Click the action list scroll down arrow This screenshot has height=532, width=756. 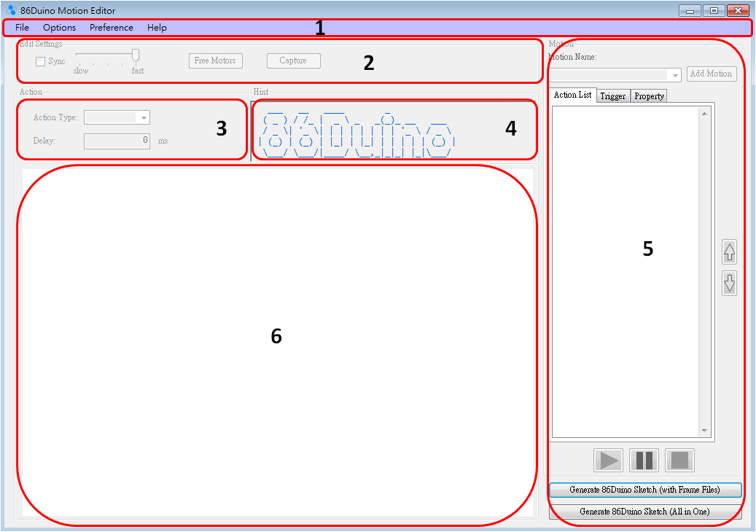pos(704,430)
